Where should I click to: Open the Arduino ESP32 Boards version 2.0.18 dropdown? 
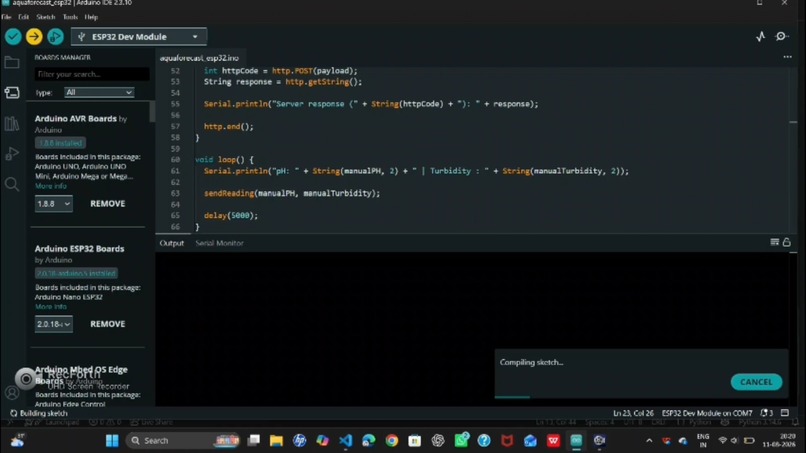click(53, 324)
